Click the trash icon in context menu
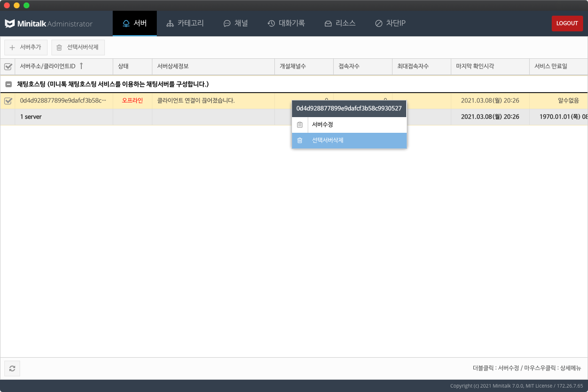This screenshot has width=588, height=392. point(300,141)
